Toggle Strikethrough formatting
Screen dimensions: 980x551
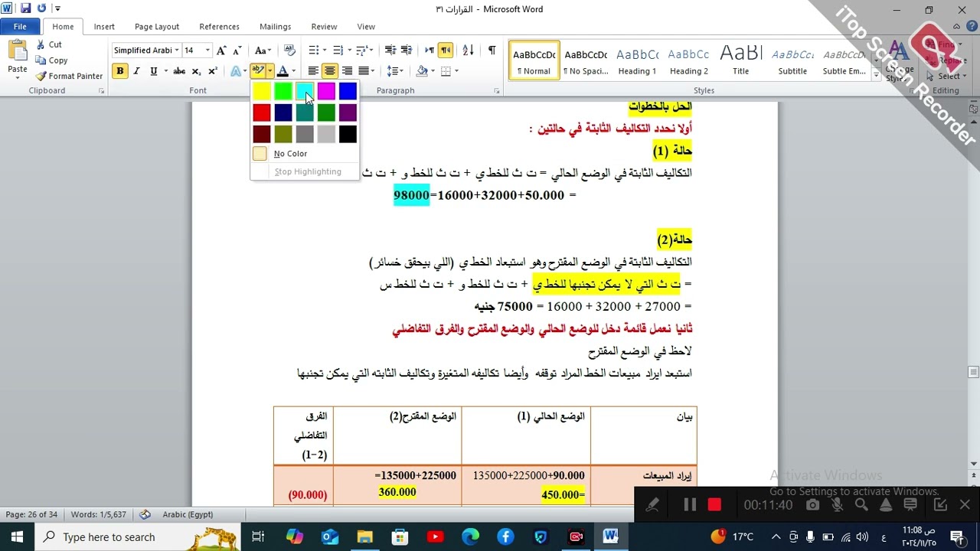coord(179,71)
